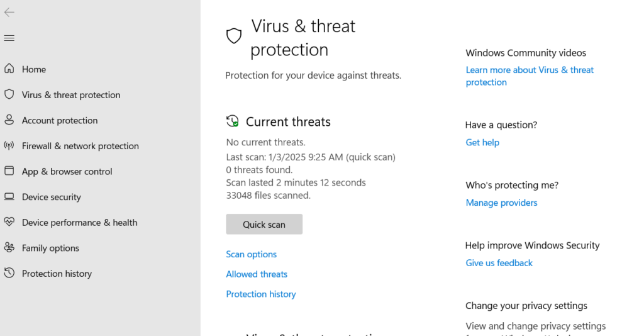Click the back arrow icon
The height and width of the screenshot is (336, 644).
pos(9,13)
